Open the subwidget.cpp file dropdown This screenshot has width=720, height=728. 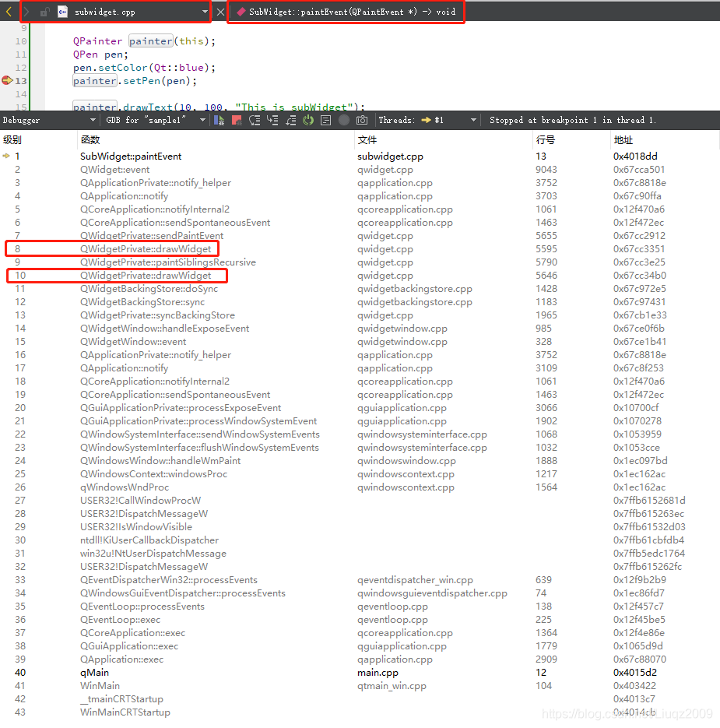205,12
